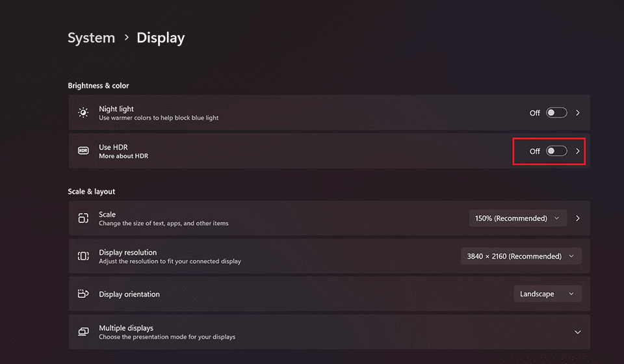Screen dimensions: 624x364
Task: Go back to System in breadcrumb
Action: click(91, 38)
